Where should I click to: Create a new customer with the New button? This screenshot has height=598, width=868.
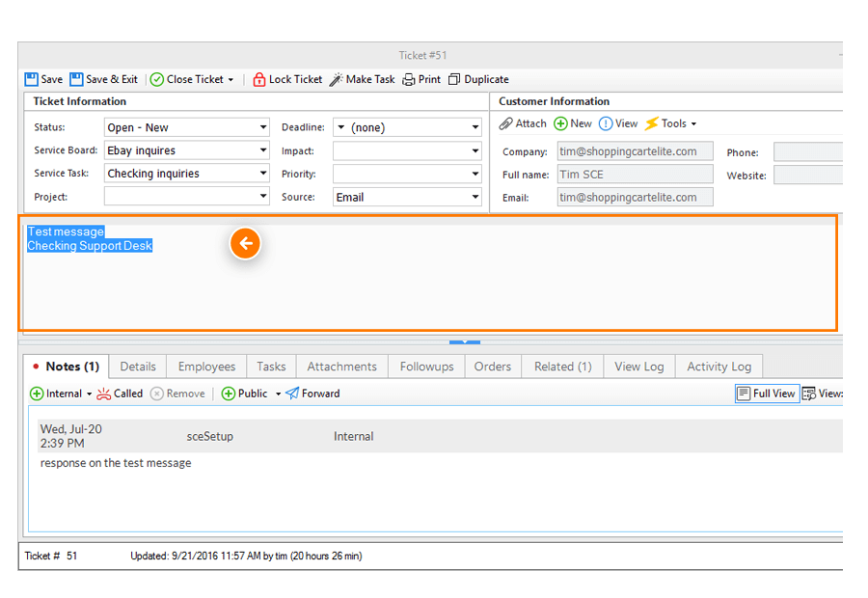point(573,123)
